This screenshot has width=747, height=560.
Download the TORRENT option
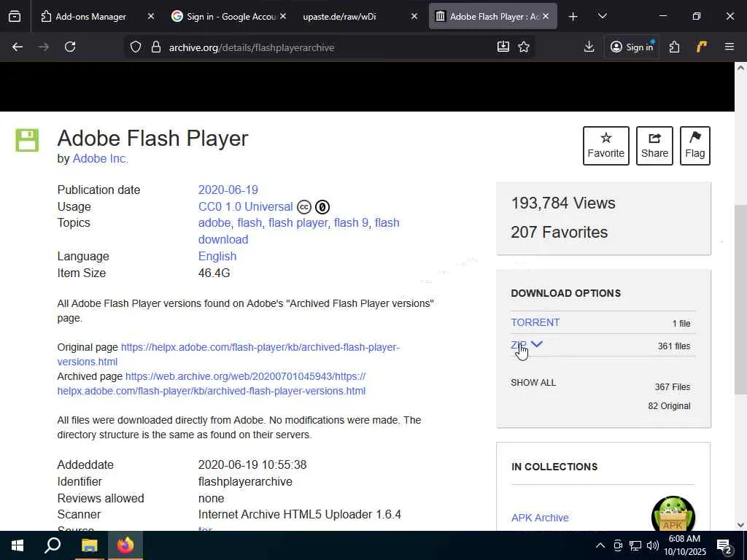535,322
